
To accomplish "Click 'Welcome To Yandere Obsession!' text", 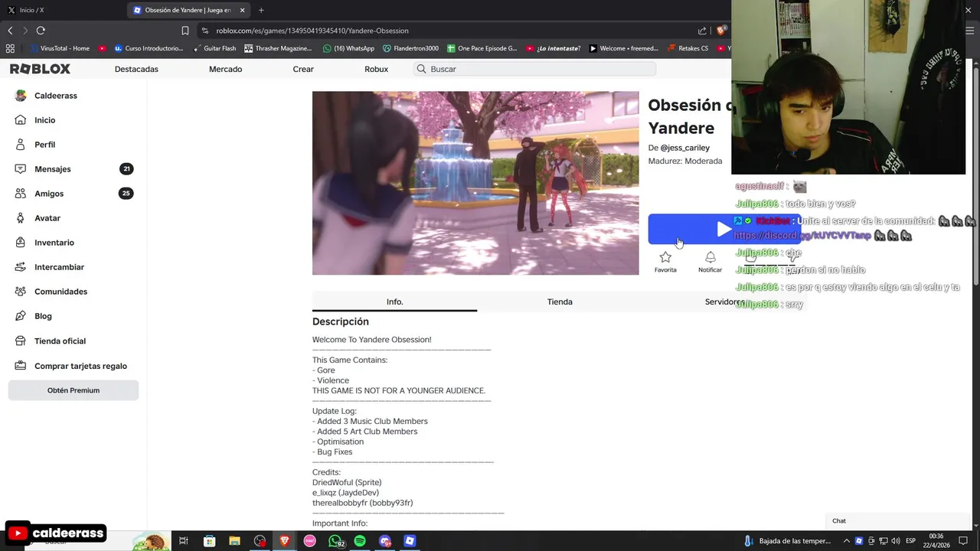I will [371, 340].
